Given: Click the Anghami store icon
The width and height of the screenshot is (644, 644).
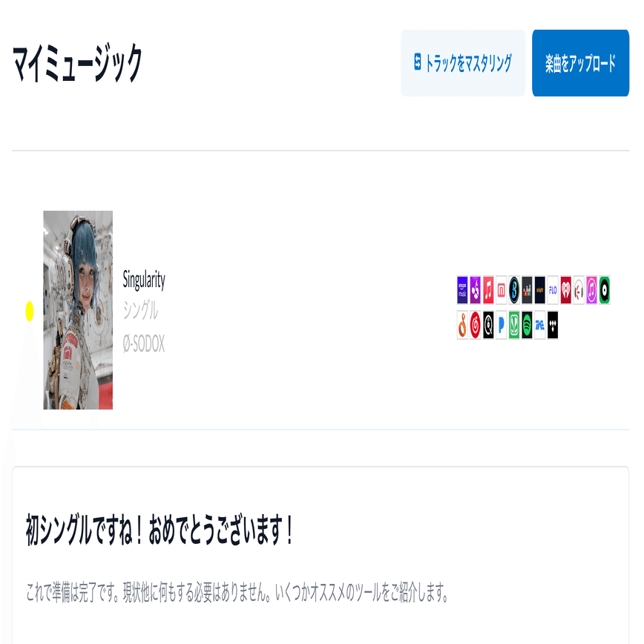Looking at the screenshot, I should click(x=475, y=290).
